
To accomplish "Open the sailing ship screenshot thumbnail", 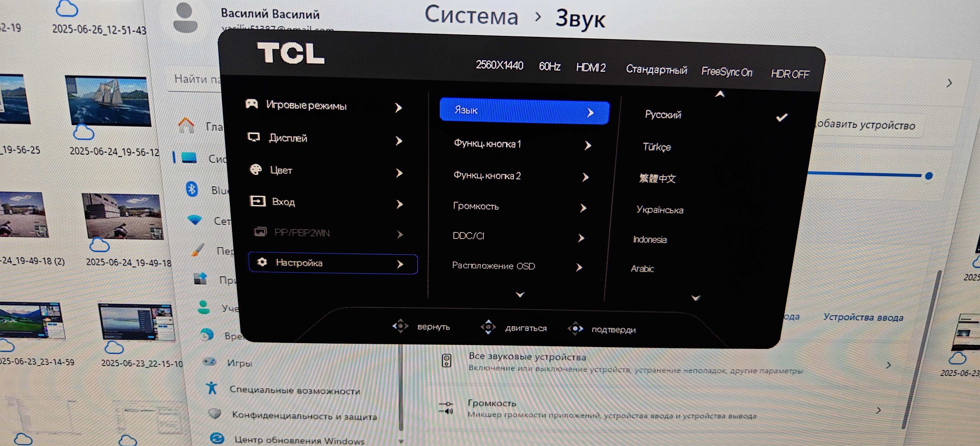I will tap(108, 101).
